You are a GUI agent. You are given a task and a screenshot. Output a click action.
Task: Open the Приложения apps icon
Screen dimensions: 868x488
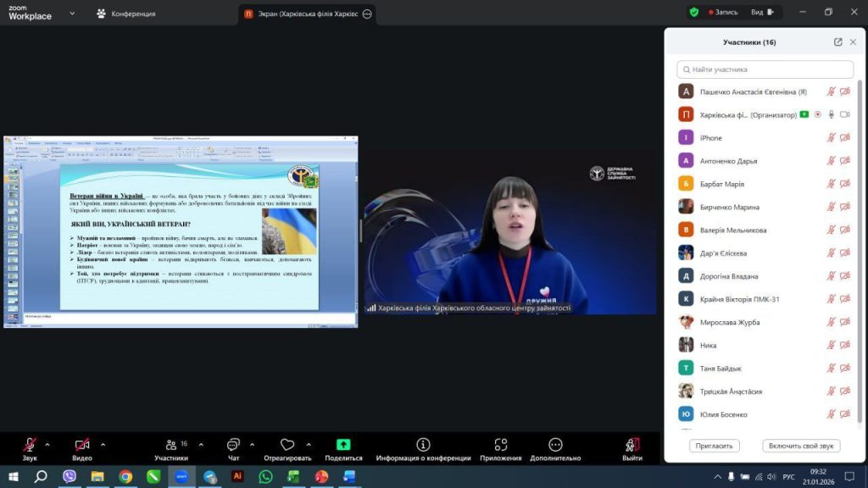click(x=500, y=445)
